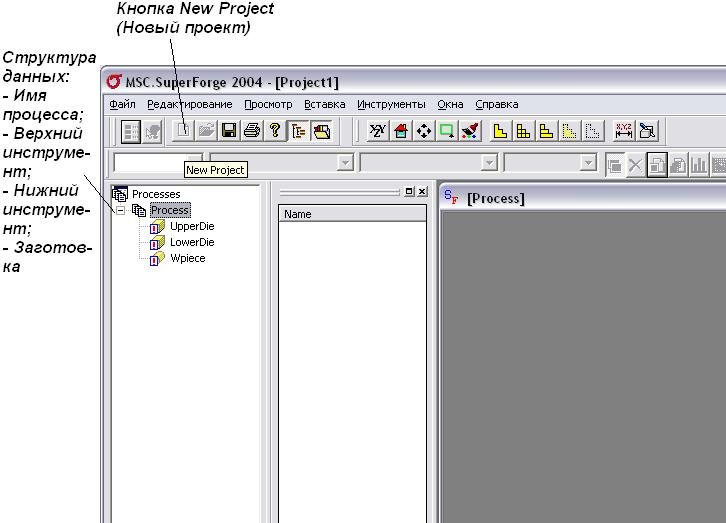Viewport: 726px width, 523px height.
Task: Select the Process item in the tree
Action: [170, 210]
